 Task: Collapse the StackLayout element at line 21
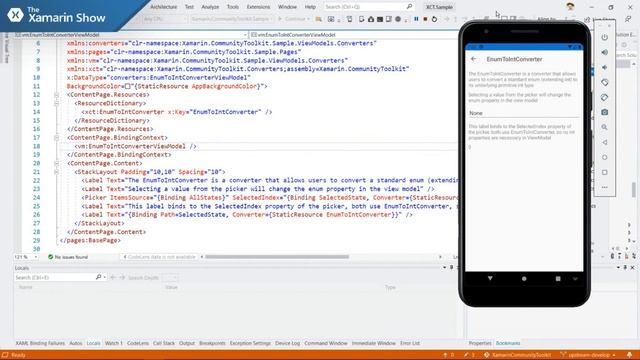point(57,172)
